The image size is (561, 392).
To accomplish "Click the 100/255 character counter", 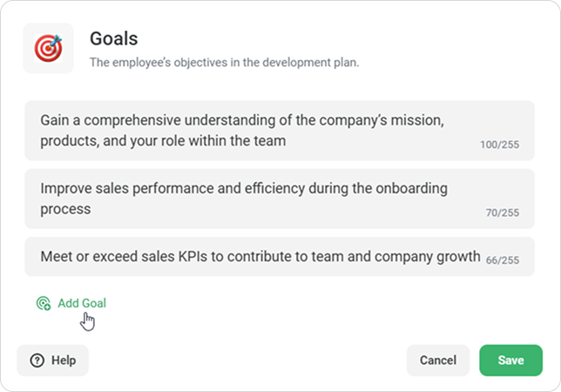I will (x=499, y=145).
